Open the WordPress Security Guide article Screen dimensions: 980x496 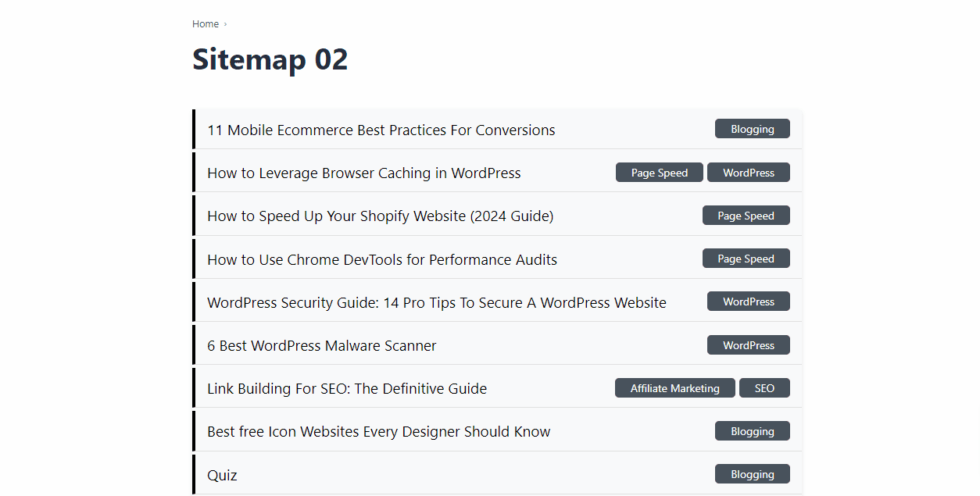[x=436, y=302]
